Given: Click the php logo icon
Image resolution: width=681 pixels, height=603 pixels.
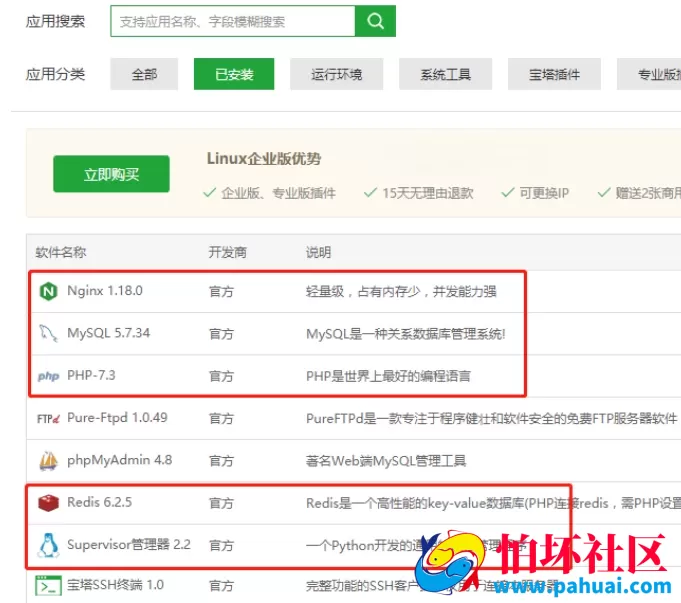Looking at the screenshot, I should click(48, 376).
